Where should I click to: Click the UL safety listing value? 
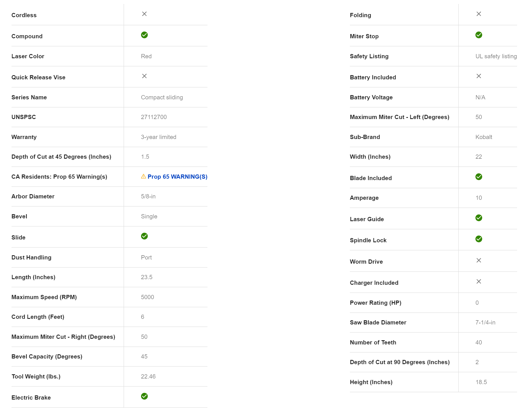[x=496, y=56]
